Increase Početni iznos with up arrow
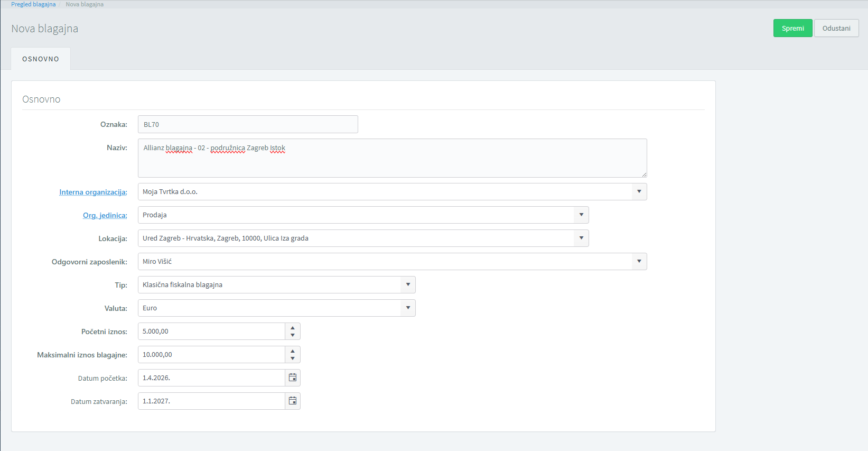The width and height of the screenshot is (868, 451). (293, 328)
